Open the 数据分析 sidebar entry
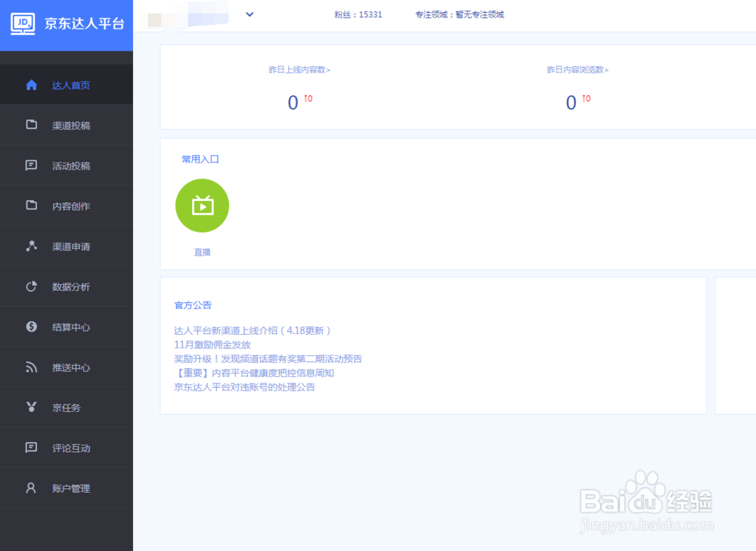The image size is (756, 551). click(x=67, y=286)
